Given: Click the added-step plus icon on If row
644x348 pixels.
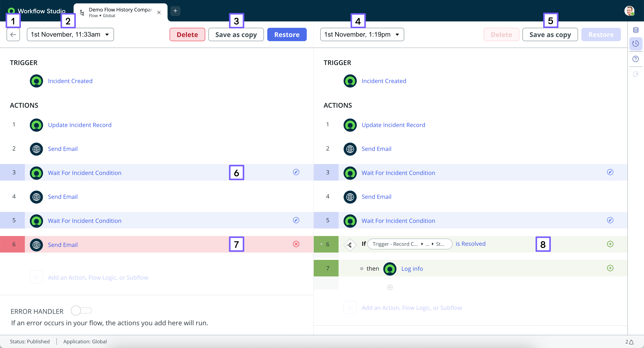Looking at the screenshot, I should (610, 244).
